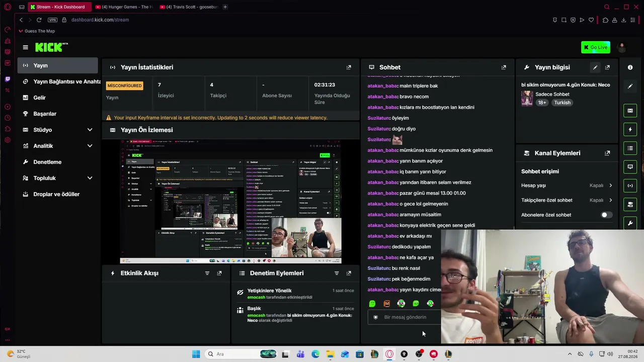Image resolution: width=644 pixels, height=362 pixels.
Task: Click the heart bookmark icon in address bar
Action: point(591,20)
